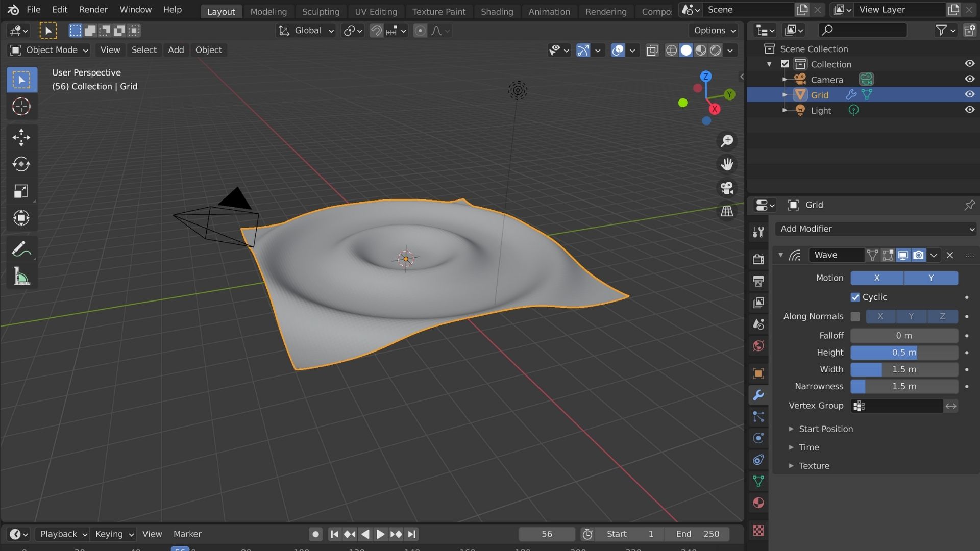
Task: Expand the Start Position section
Action: pos(825,429)
